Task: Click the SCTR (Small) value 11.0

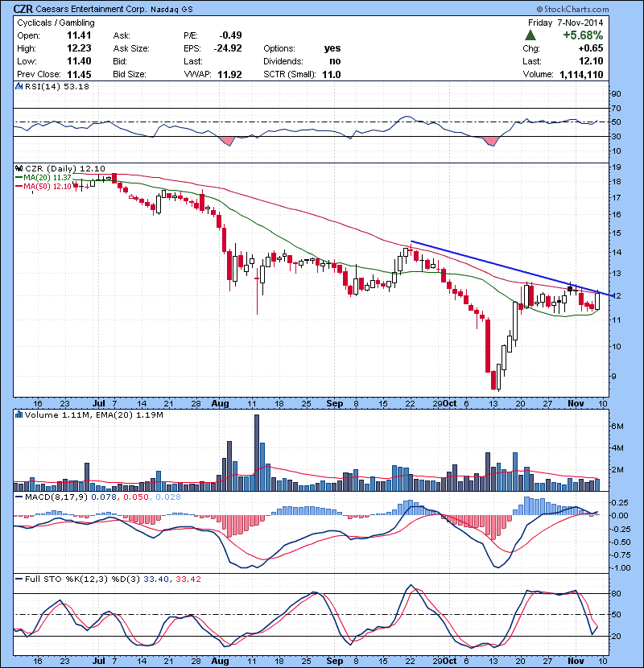Action: 332,75
